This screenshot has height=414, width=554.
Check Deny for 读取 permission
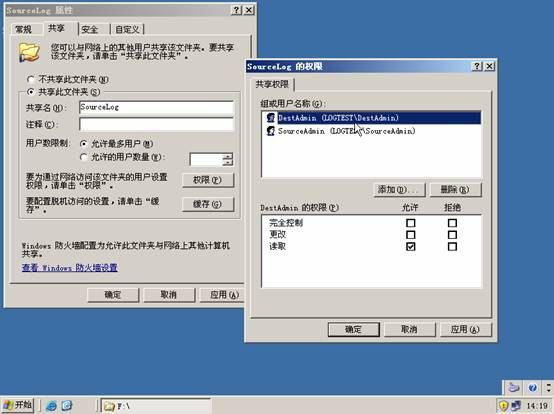point(452,246)
